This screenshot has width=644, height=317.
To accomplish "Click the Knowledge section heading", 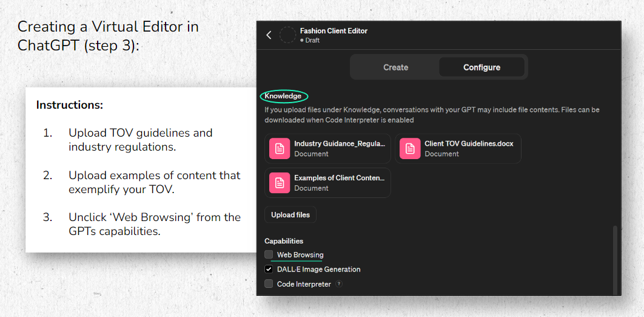I will click(283, 96).
